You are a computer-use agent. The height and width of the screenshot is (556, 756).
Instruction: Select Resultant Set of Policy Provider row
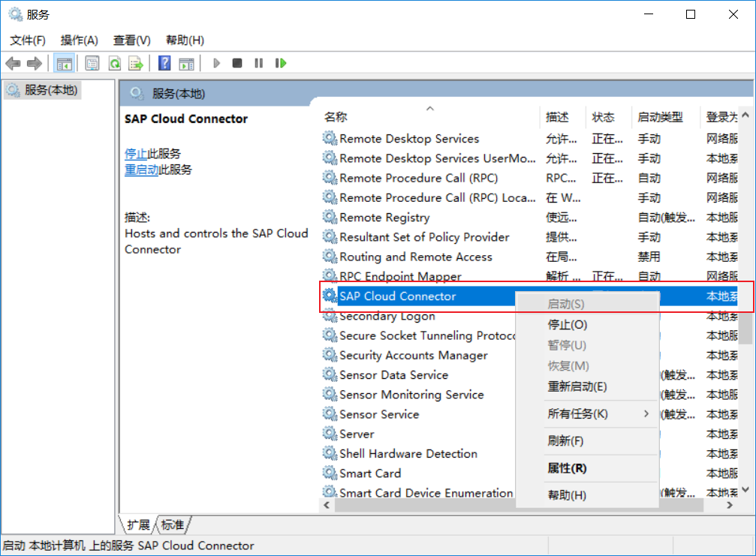point(529,237)
